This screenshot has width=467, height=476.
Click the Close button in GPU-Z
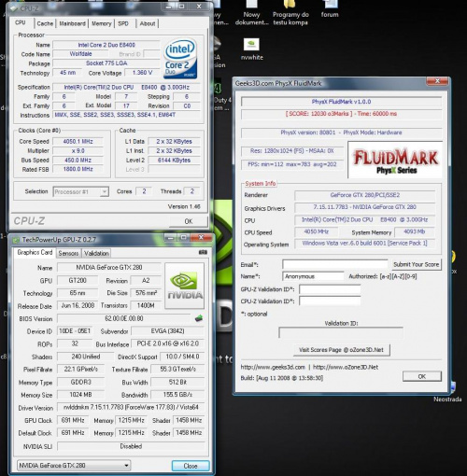tap(191, 466)
